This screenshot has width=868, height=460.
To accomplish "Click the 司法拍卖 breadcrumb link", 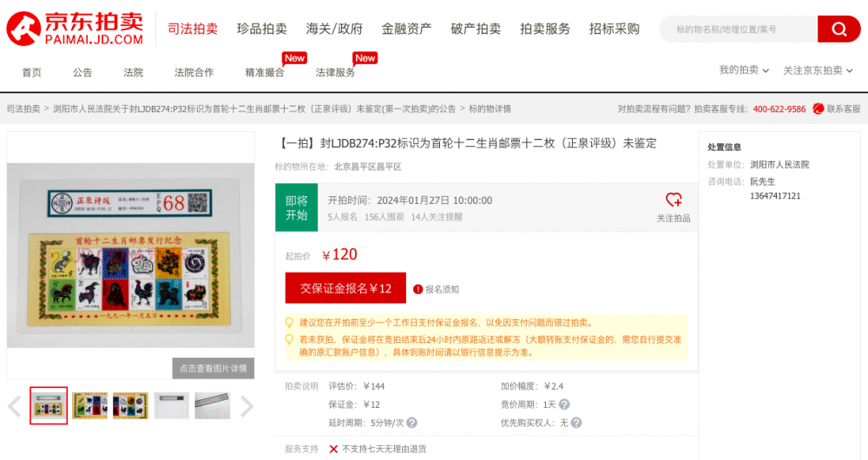I will point(23,108).
